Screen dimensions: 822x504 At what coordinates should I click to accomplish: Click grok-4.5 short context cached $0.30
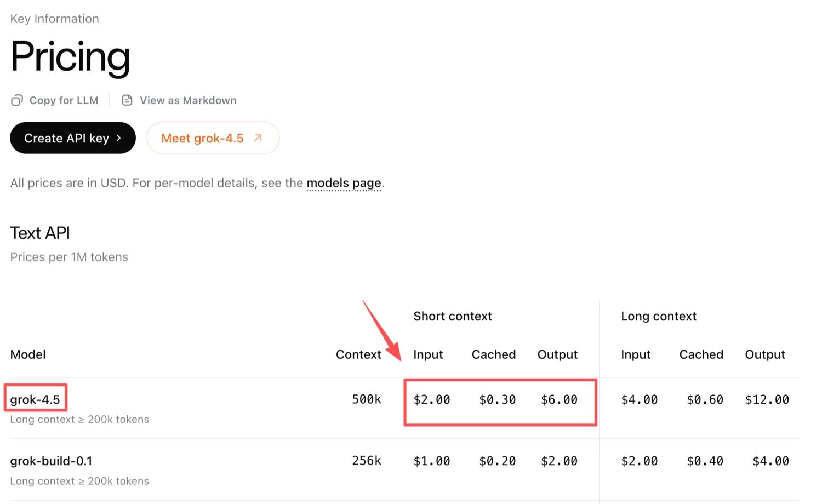498,400
